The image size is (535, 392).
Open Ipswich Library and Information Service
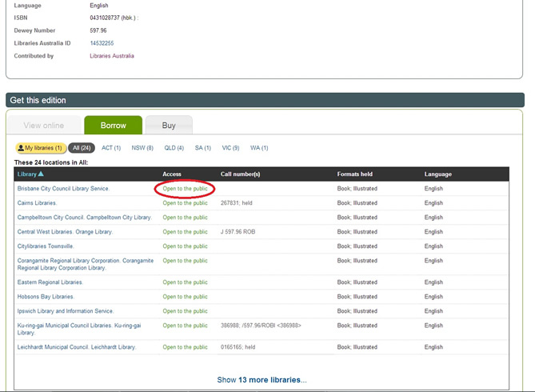[65, 310]
